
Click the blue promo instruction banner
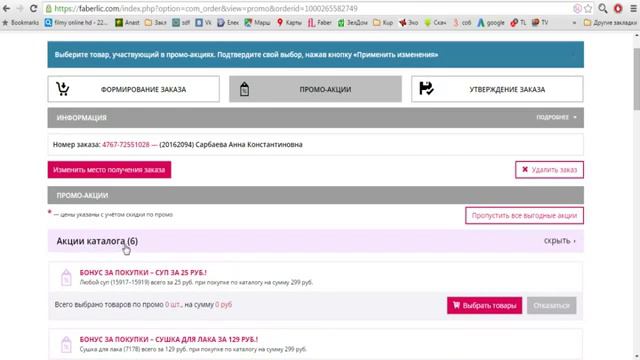pyautogui.click(x=316, y=54)
